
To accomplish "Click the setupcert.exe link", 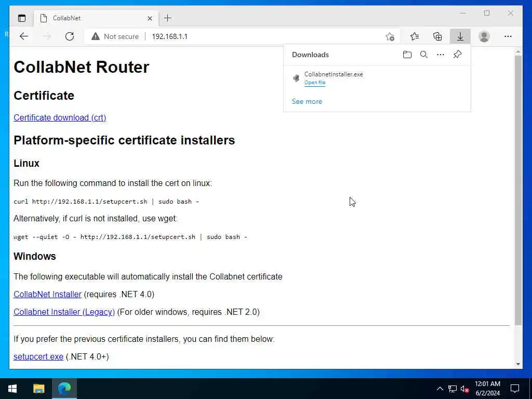I will pyautogui.click(x=38, y=356).
